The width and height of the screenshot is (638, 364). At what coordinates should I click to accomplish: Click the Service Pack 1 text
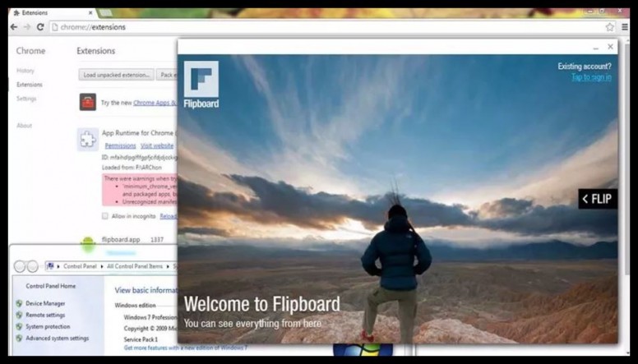pos(141,339)
